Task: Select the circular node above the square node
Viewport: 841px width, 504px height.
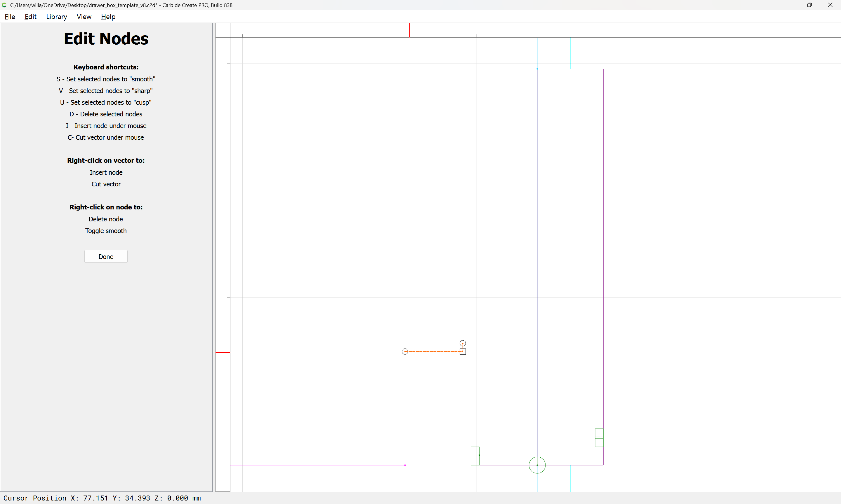Action: click(x=463, y=343)
